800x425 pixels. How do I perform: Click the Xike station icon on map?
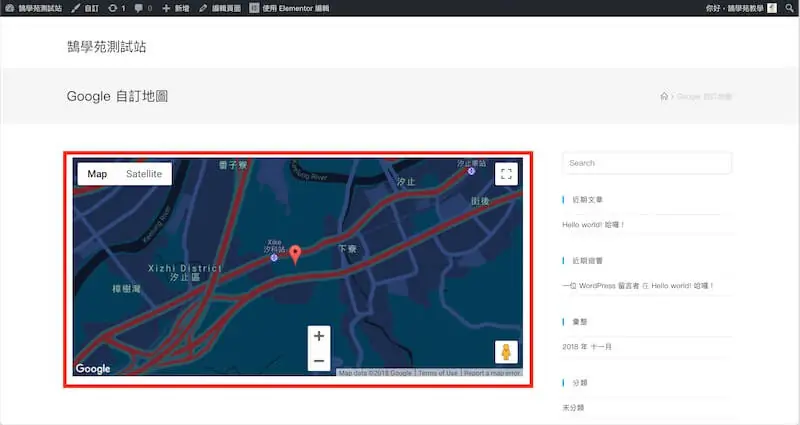click(274, 258)
